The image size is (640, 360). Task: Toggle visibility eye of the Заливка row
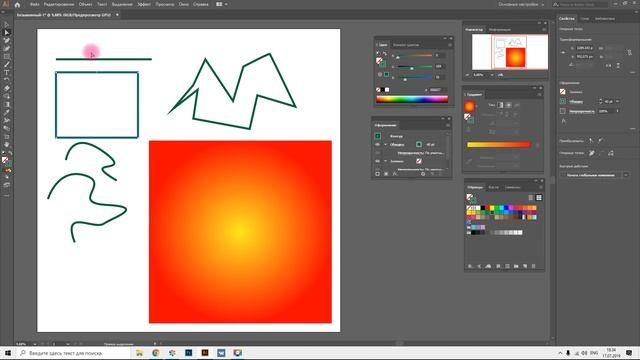378,161
